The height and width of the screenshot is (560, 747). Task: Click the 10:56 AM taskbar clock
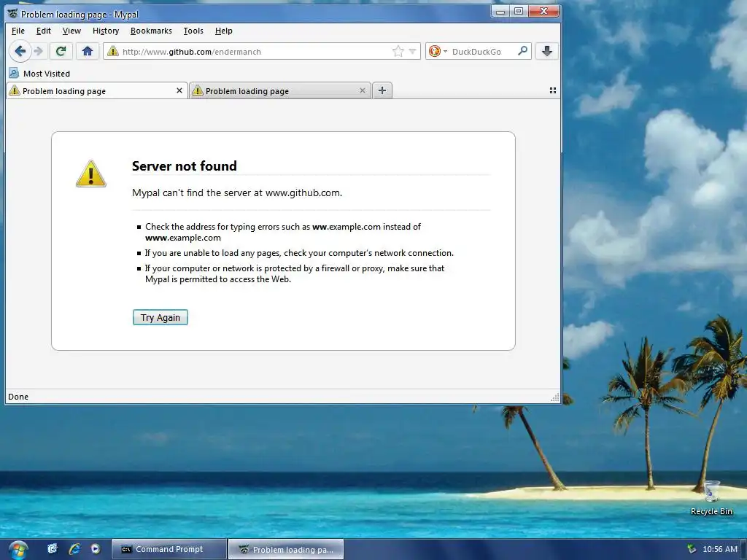tap(720, 549)
